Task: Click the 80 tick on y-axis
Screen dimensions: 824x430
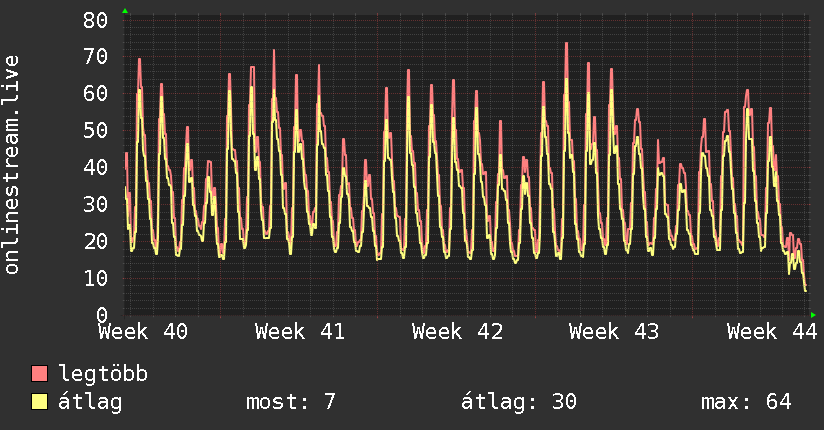Action: 96,21
